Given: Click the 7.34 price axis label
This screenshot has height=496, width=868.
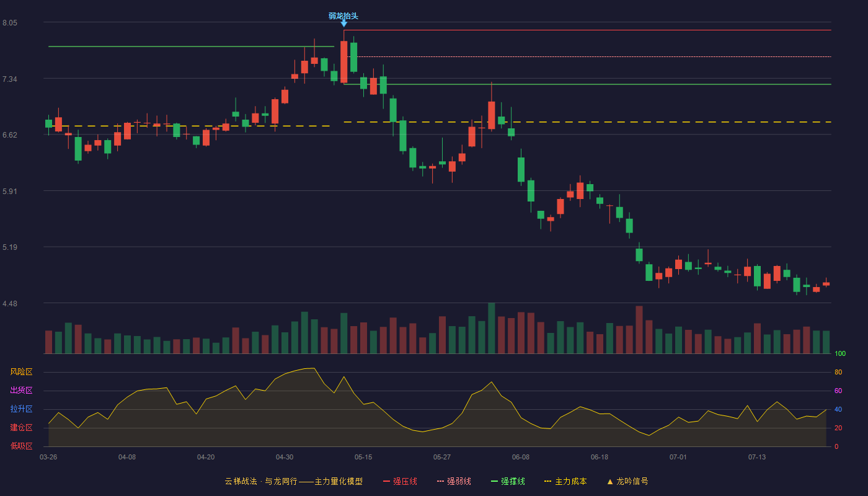Looking at the screenshot, I should 10,79.
